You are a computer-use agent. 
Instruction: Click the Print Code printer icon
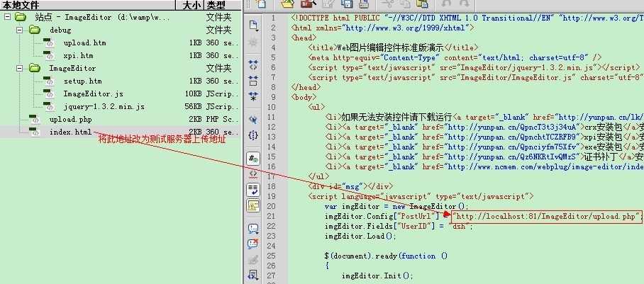(x=363, y=4)
